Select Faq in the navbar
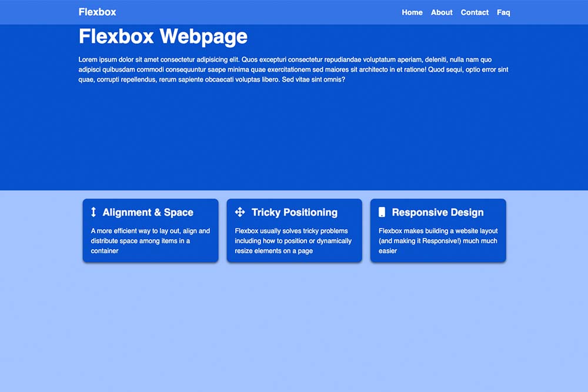Viewport: 588px width, 392px height. coord(503,12)
